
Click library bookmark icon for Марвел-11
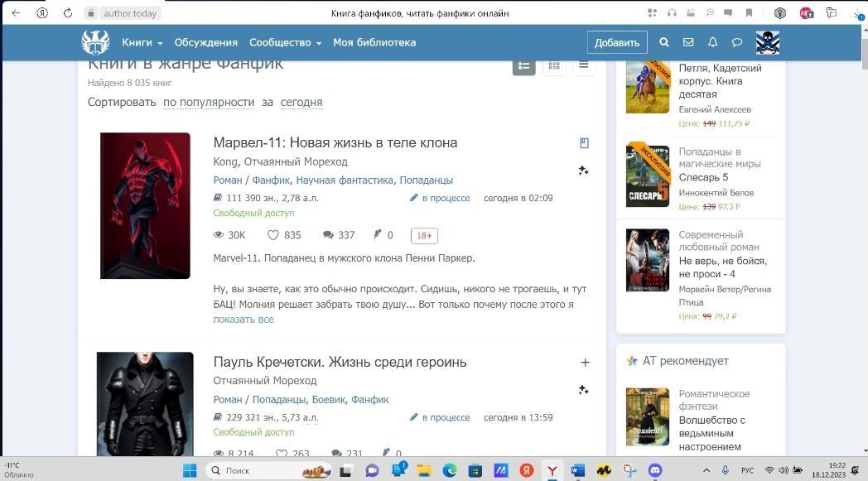(x=584, y=143)
